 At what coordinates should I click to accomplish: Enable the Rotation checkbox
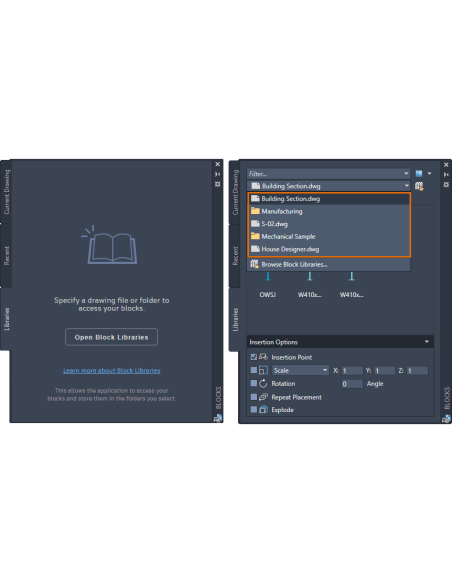254,383
